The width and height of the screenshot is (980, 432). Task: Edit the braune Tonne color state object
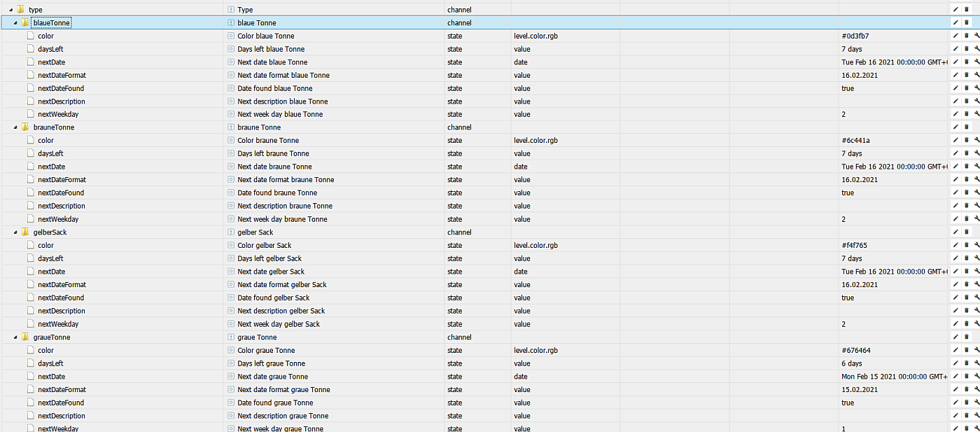pyautogui.click(x=955, y=141)
